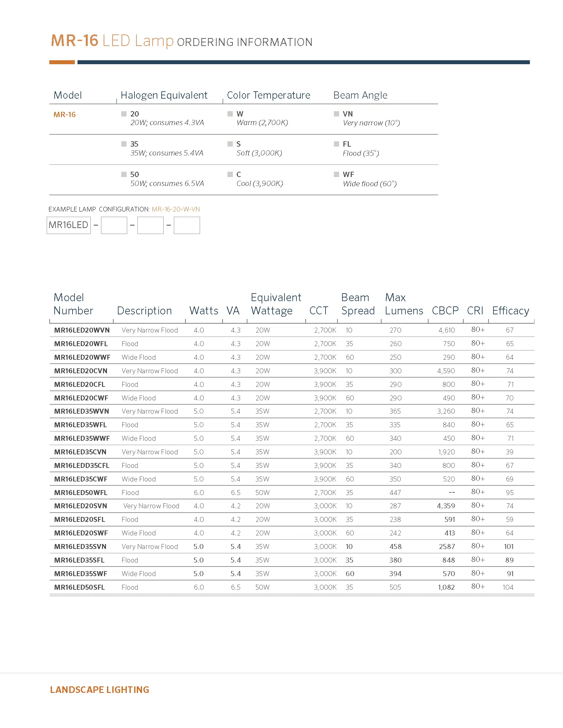563x728 pixels.
Task: Click the orange MR-16-20-W-VN example text
Action: (x=176, y=209)
